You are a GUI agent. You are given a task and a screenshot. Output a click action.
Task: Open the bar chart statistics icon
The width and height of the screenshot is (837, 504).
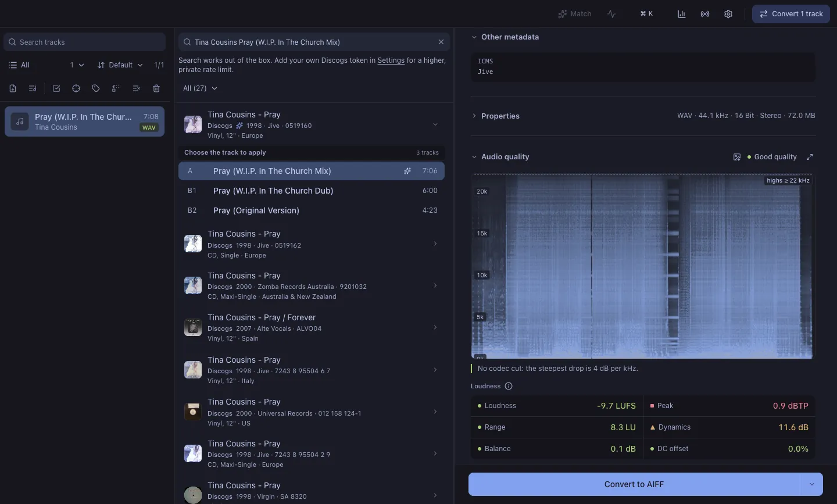pyautogui.click(x=681, y=14)
